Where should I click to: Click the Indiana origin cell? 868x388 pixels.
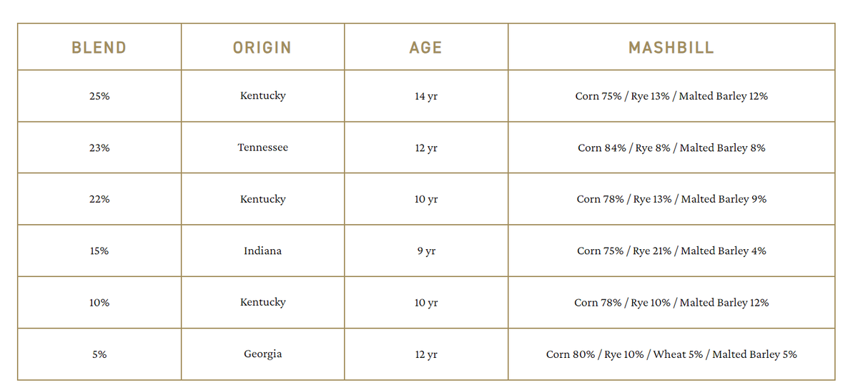click(x=262, y=251)
